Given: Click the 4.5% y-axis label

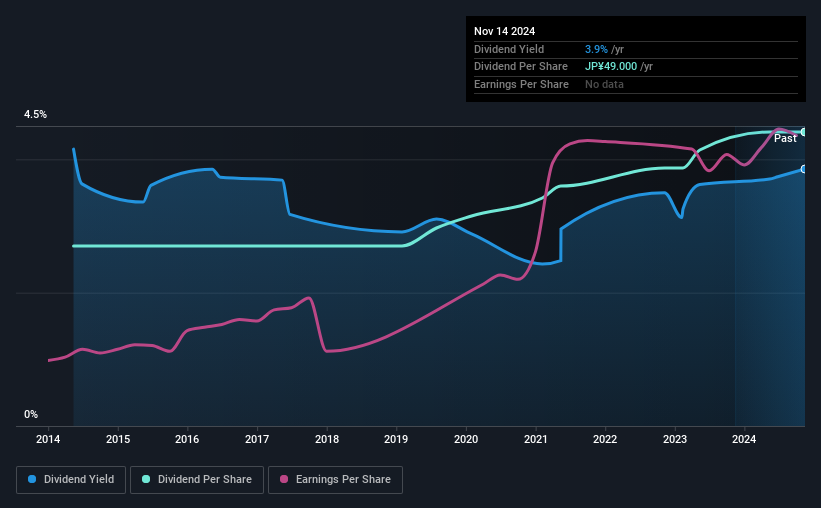Looking at the screenshot, I should click(x=35, y=114).
